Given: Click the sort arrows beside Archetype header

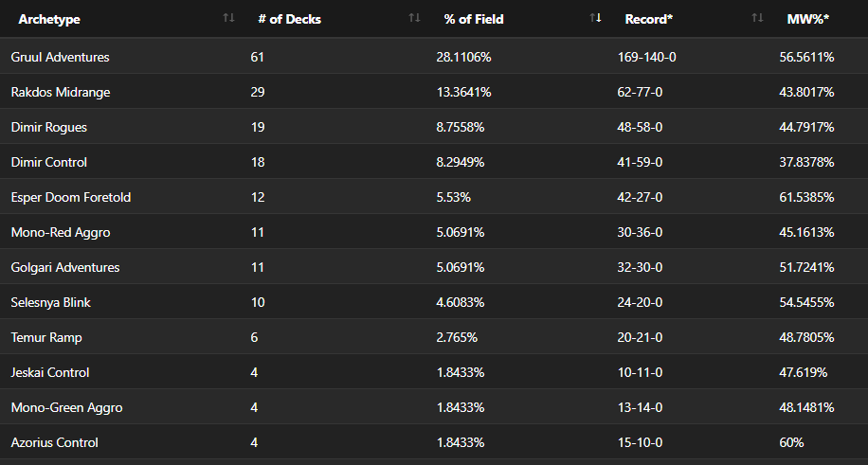Looking at the screenshot, I should point(228,18).
